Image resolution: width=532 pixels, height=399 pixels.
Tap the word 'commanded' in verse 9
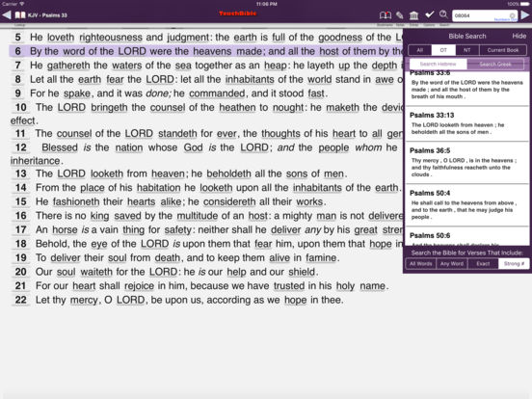tap(217, 93)
